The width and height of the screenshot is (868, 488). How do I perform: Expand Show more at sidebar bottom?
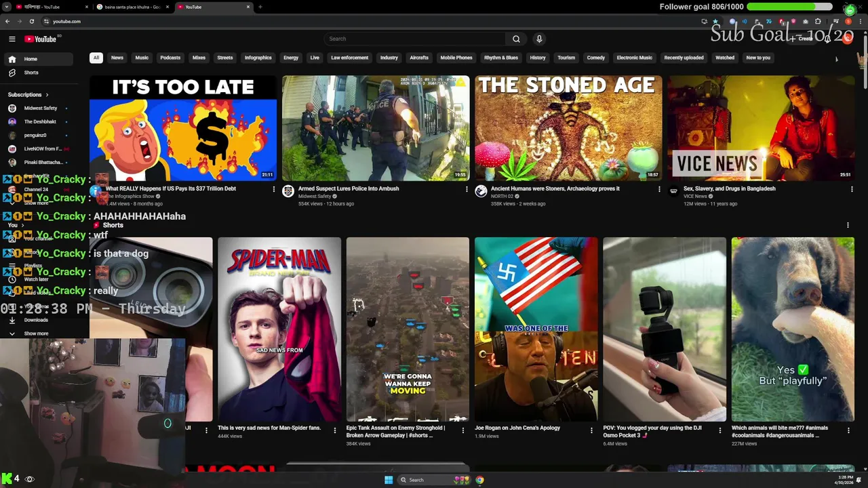tap(36, 333)
